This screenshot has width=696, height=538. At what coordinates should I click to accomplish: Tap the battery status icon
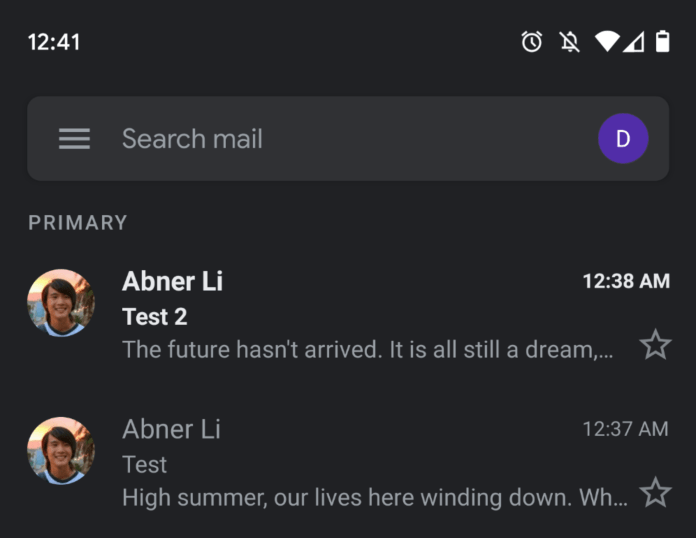pos(663,41)
